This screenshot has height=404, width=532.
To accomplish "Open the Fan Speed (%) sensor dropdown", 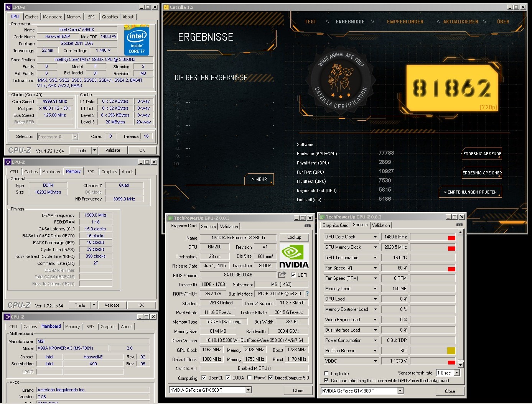I will click(375, 268).
